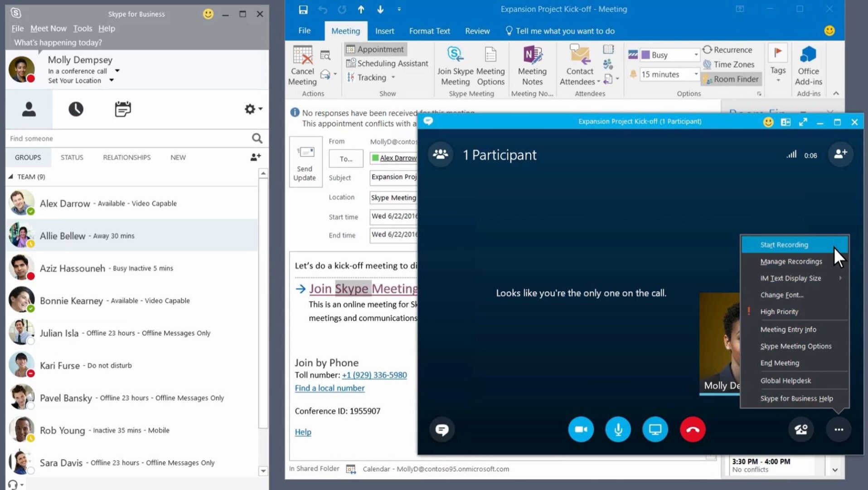Turn on the video camera
Screen dimensions: 868x490
tap(581, 429)
